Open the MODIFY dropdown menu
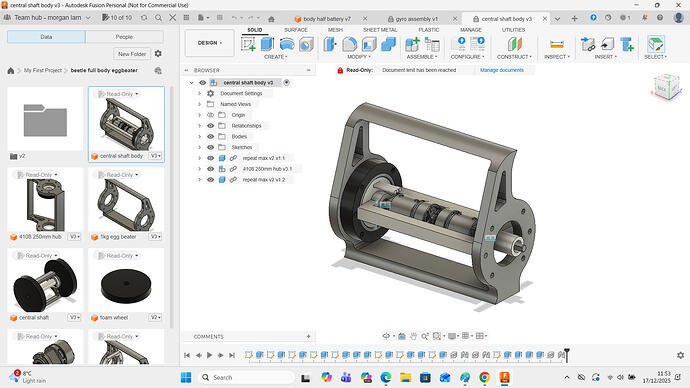Image resolution: width=690 pixels, height=388 pixels. [359, 57]
